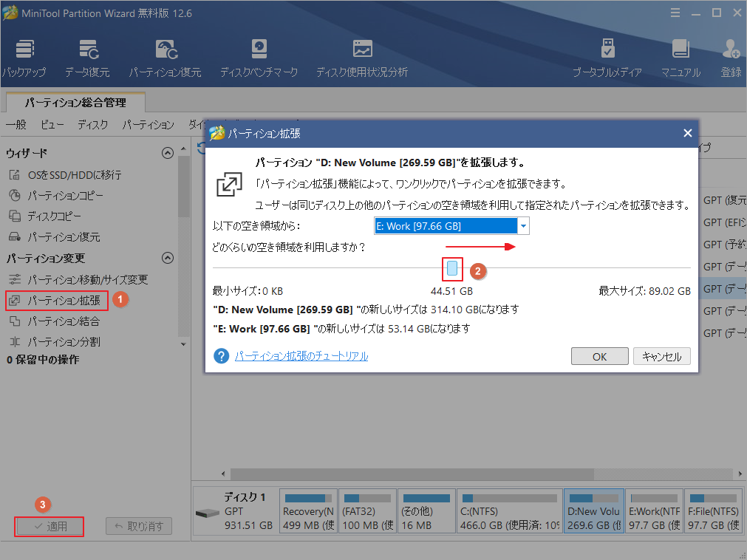This screenshot has height=560, width=747.
Task: Close the パーティション拡張 dialog
Action: pyautogui.click(x=687, y=133)
